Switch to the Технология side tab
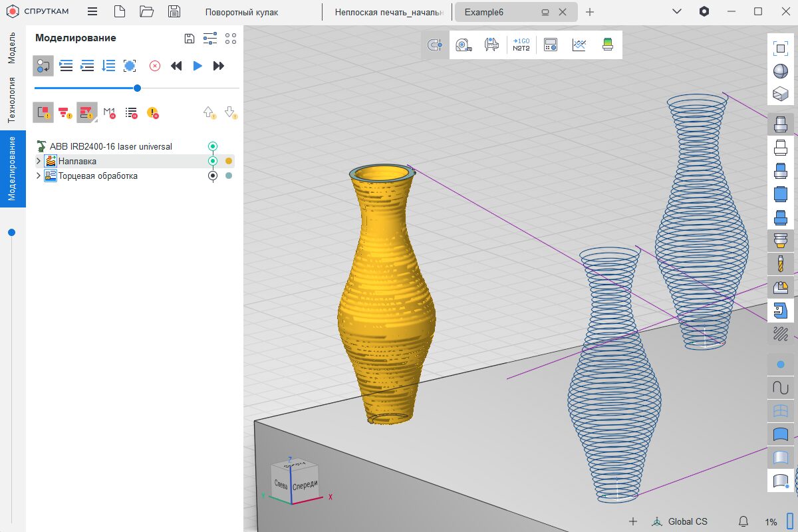The height and width of the screenshot is (532, 798). (x=12, y=100)
